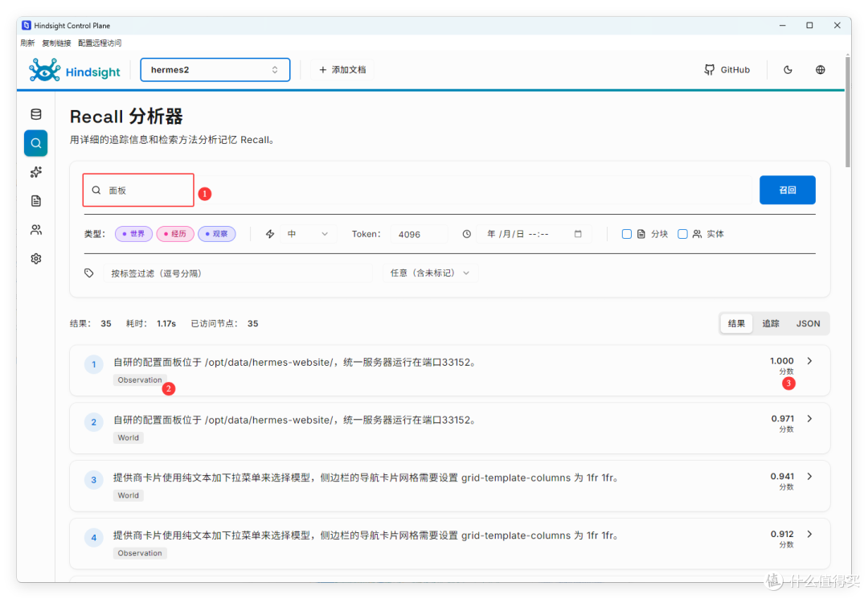Click the number 3 badge of the third result
868x599 pixels.
(x=93, y=480)
